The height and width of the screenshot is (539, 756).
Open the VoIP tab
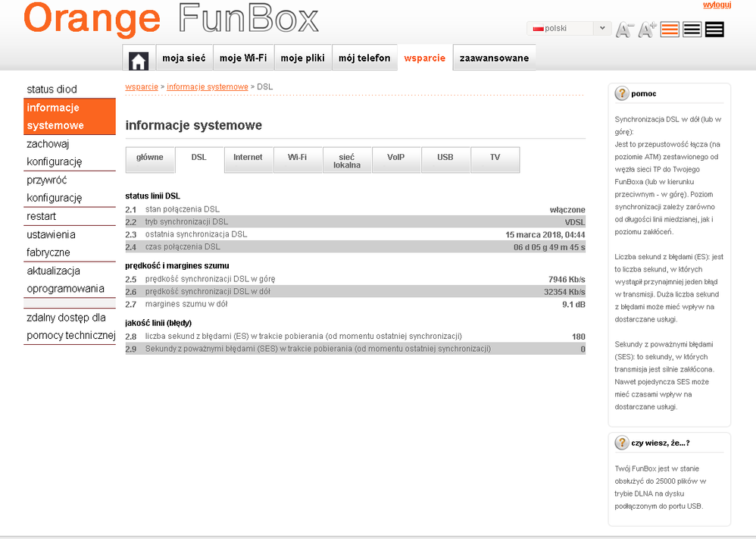[x=395, y=159]
